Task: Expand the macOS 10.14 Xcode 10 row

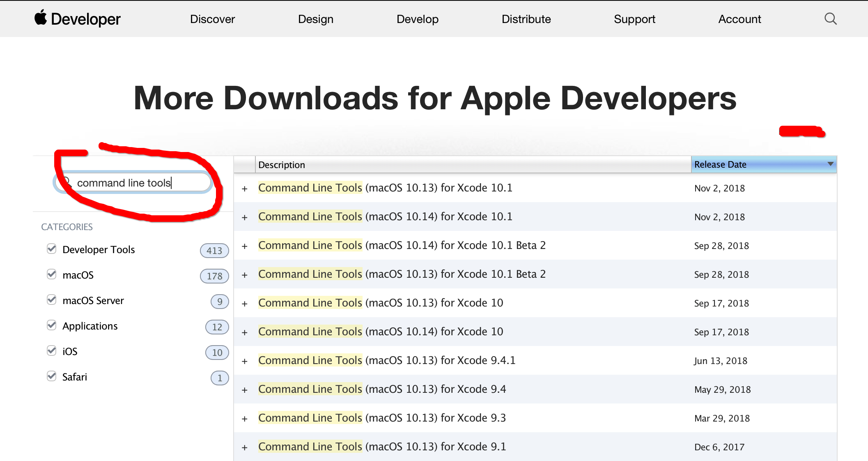Action: coord(245,332)
